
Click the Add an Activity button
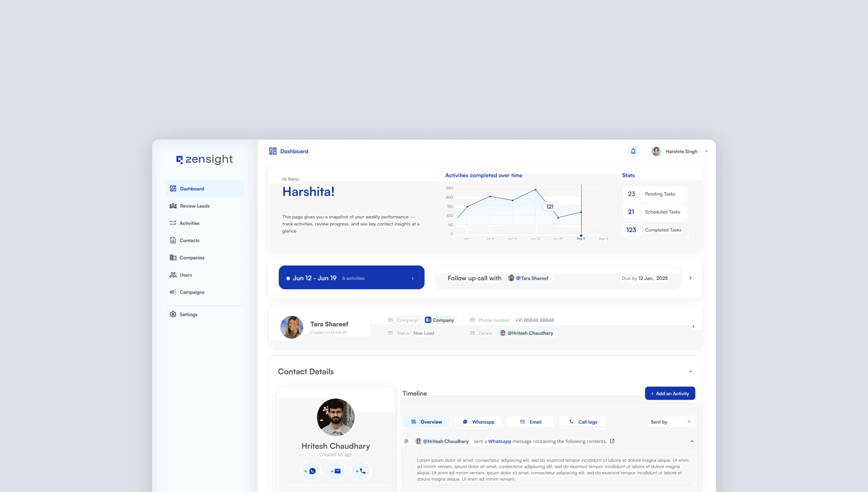coord(670,394)
